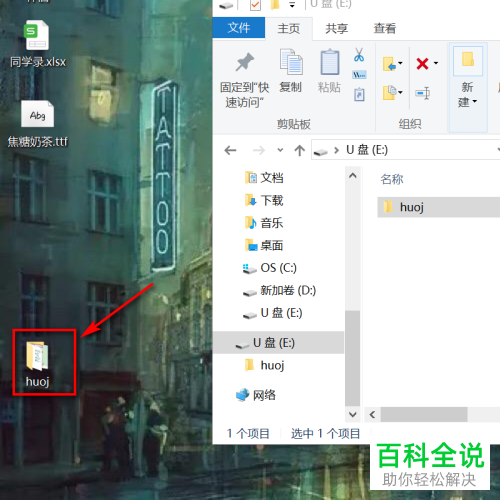Click the Rename icon in 组织 group
Screen dimensions: 500x500
coord(422,93)
